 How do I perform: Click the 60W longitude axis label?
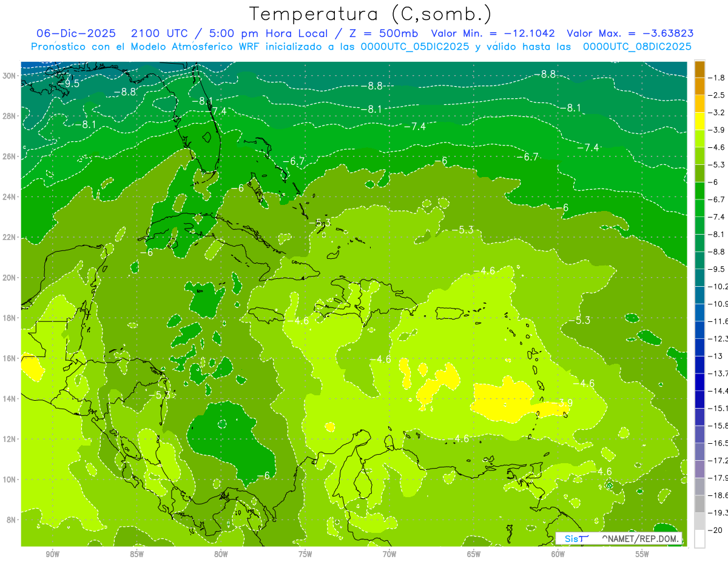pos(558,554)
